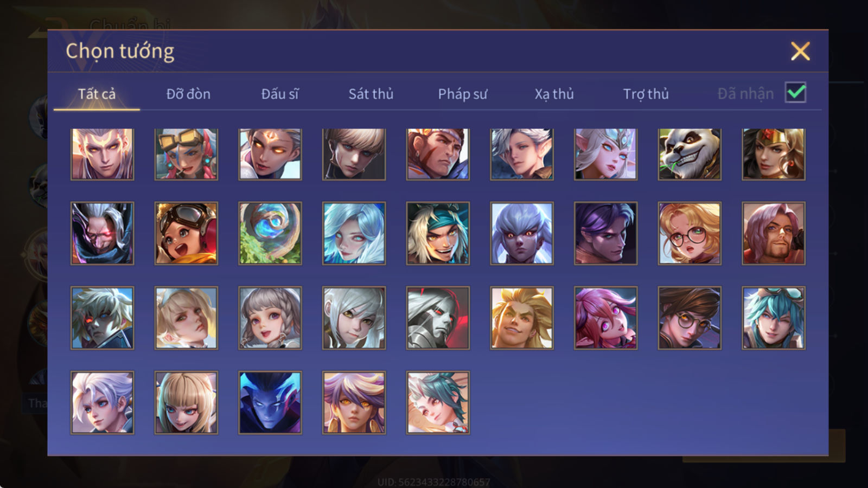The image size is (868, 488).
Task: Select the pink-haired girl with magenta eyes
Action: tap(605, 318)
